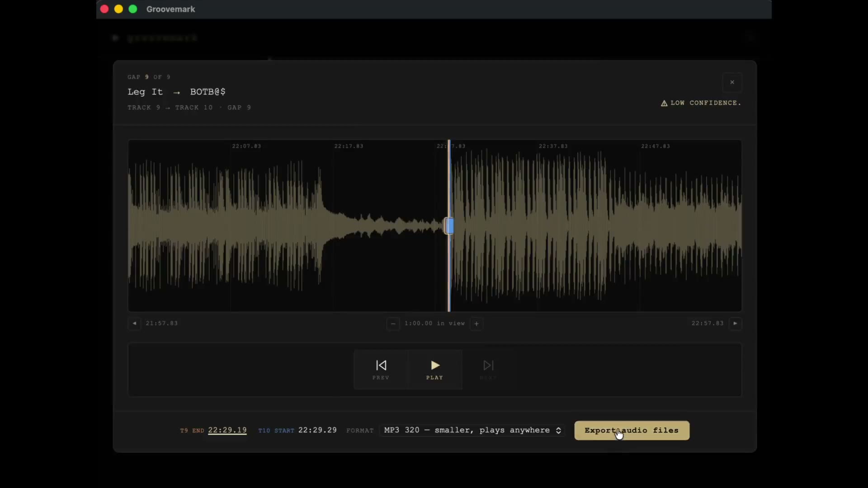Click the 21:57.83 view start time
Screen dimensions: 868x488
click(x=162, y=324)
